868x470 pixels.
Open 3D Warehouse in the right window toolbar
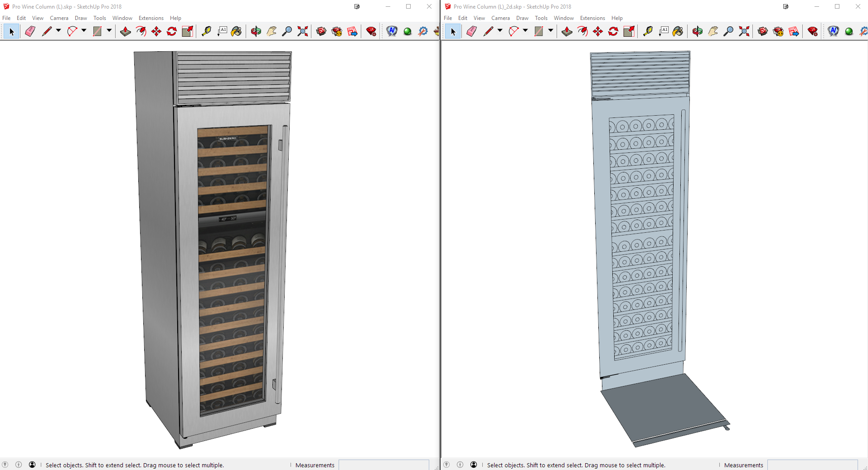tap(763, 31)
